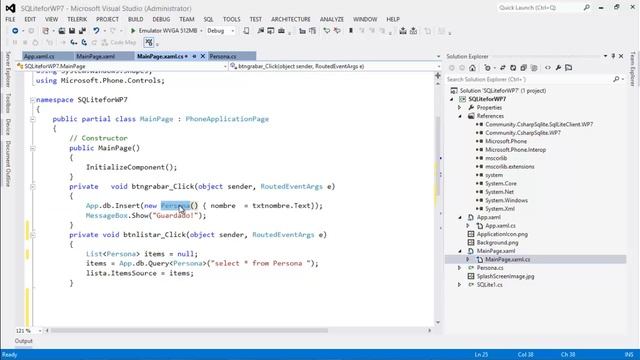Close the MainPage.xaml.cs tab

coord(202,56)
